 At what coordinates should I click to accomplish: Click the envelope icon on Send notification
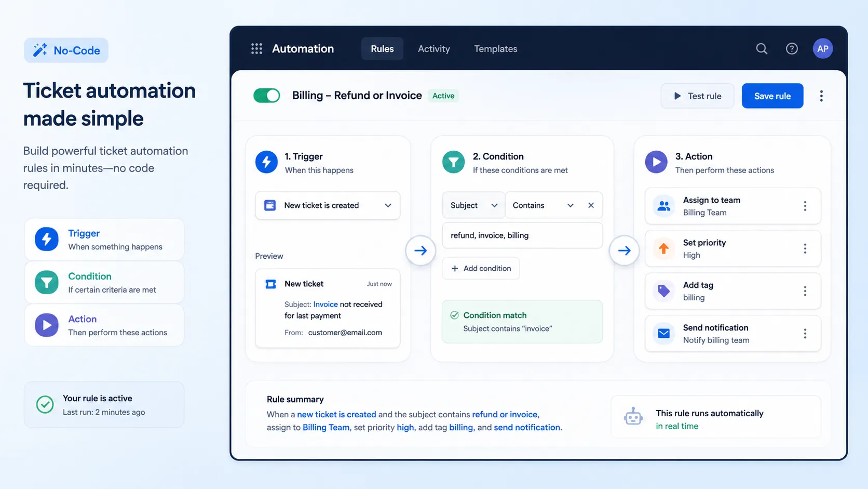pos(664,334)
